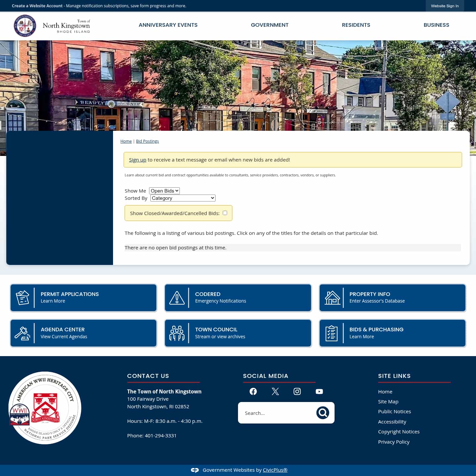Screen dimensions: 476x476
Task: Open the Anniversary Events menu
Action: click(168, 25)
